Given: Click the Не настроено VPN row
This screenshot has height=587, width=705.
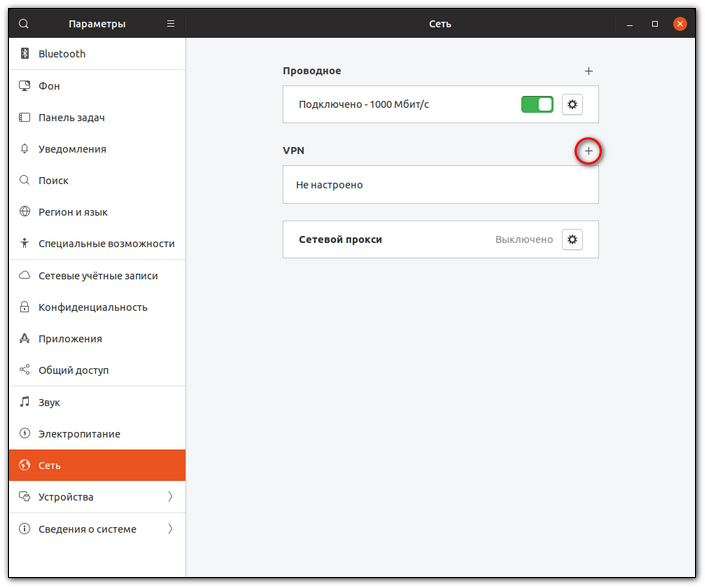Looking at the screenshot, I should click(x=440, y=185).
